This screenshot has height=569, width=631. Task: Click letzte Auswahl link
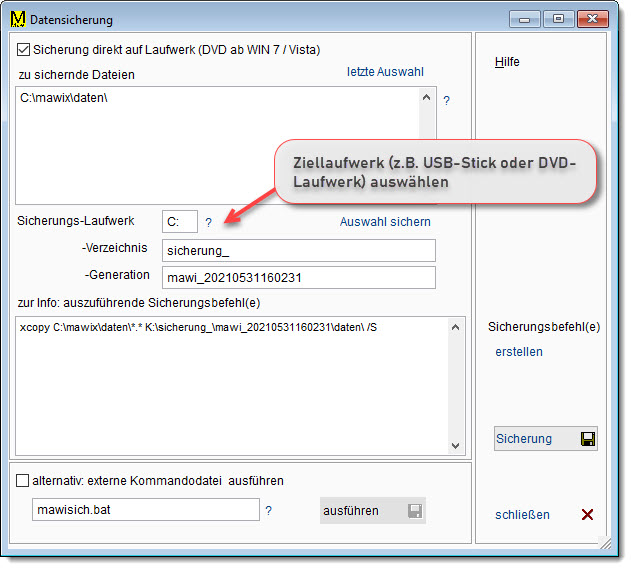coord(385,72)
